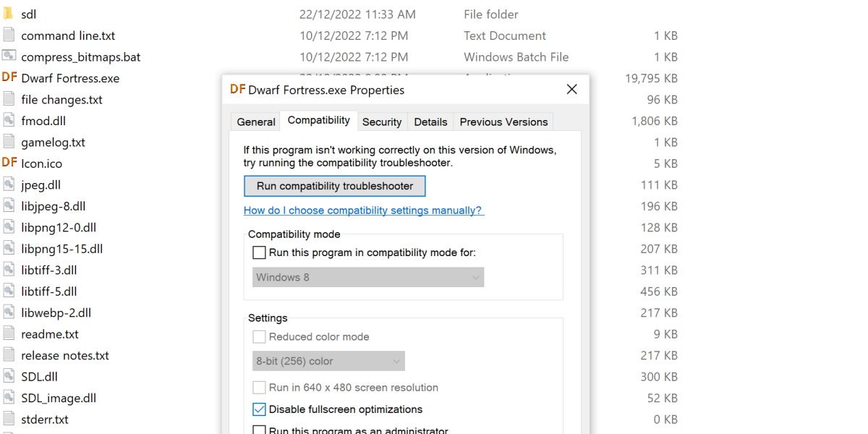
Task: Click the sdl folder icon
Action: click(9, 14)
